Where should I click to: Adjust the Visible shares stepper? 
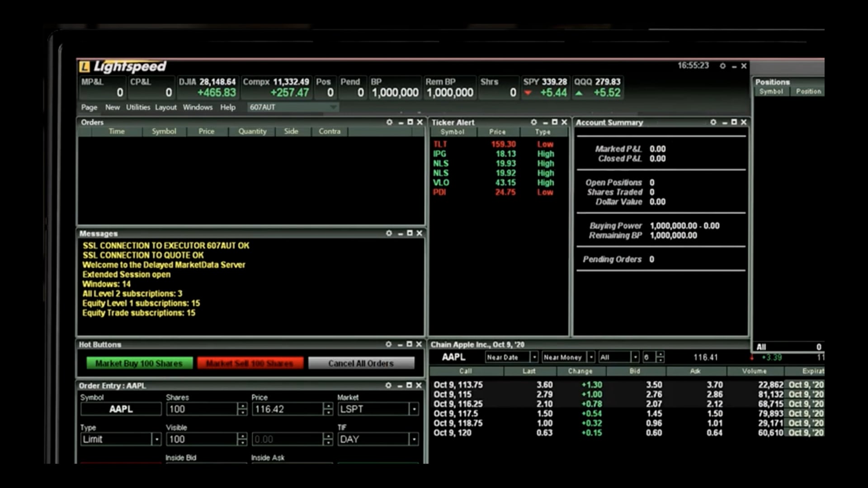coord(242,439)
